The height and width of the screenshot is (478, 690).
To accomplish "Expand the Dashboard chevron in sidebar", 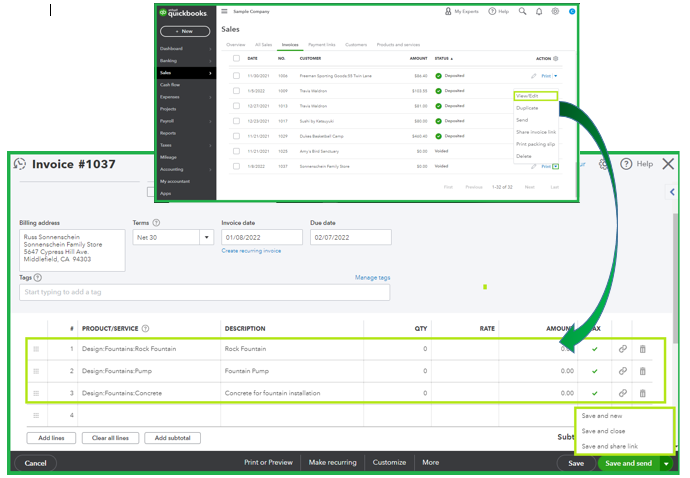I will (x=210, y=49).
